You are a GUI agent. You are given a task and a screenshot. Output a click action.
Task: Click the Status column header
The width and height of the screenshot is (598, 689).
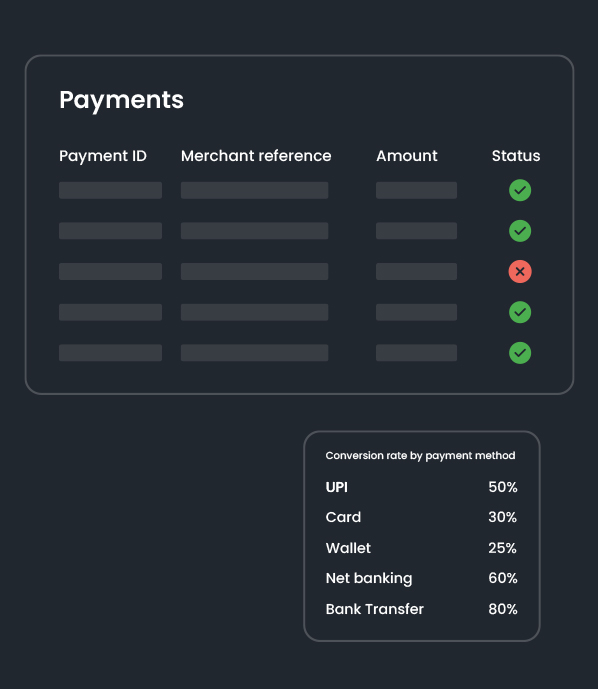pyautogui.click(x=516, y=156)
